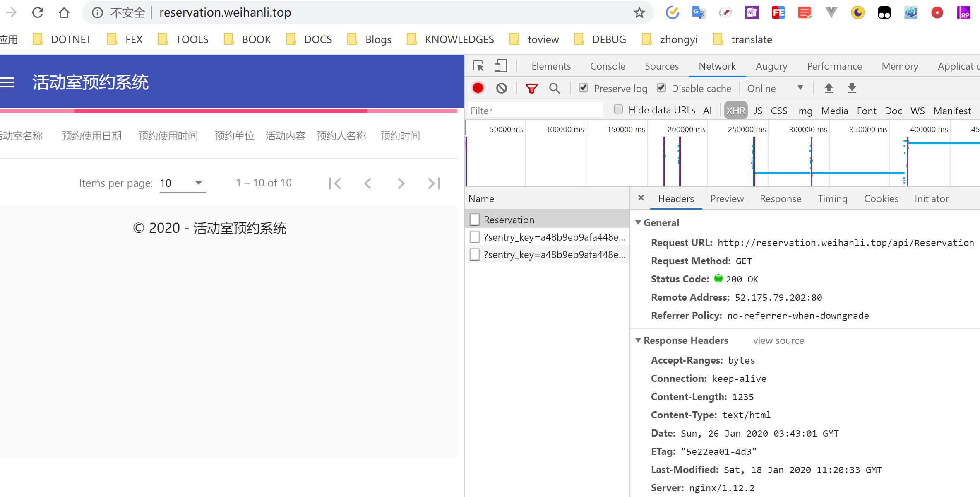This screenshot has width=980, height=497.
Task: Open the Vue devtools extension icon
Action: tap(831, 12)
